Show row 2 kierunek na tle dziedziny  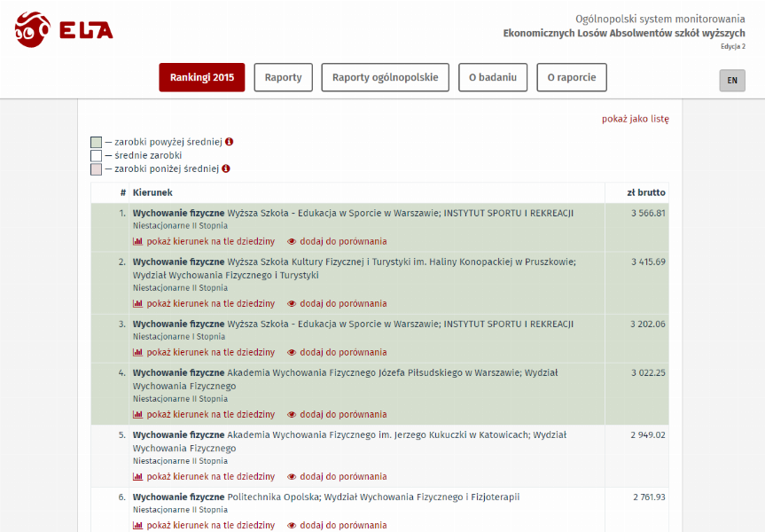point(210,303)
